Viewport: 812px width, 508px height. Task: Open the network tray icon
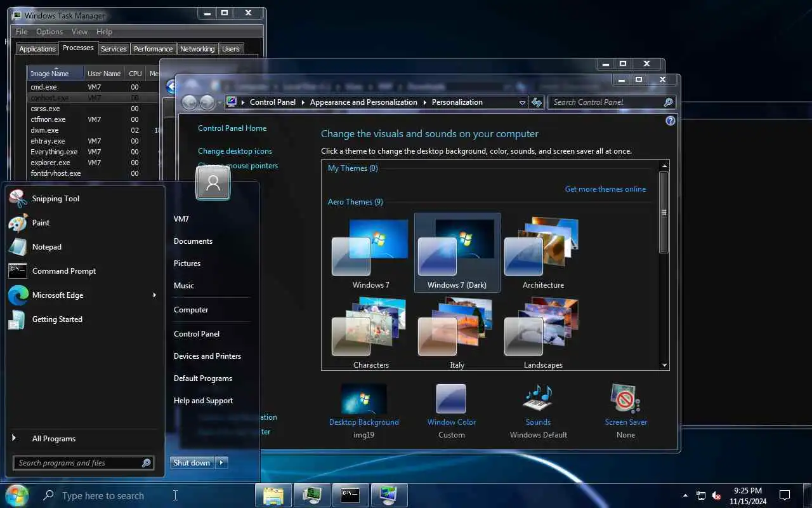(701, 495)
